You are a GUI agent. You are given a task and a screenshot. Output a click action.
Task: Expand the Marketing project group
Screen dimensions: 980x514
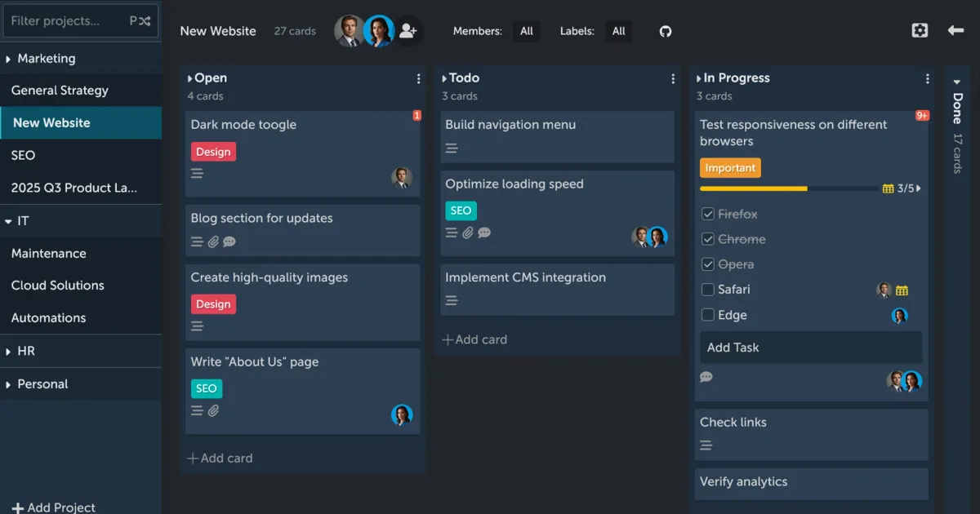coord(9,59)
